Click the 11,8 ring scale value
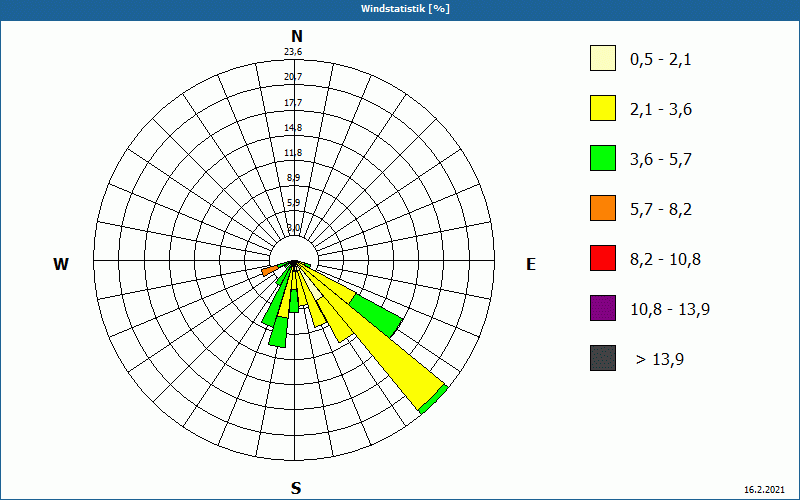This screenshot has width=800, height=500. click(293, 153)
